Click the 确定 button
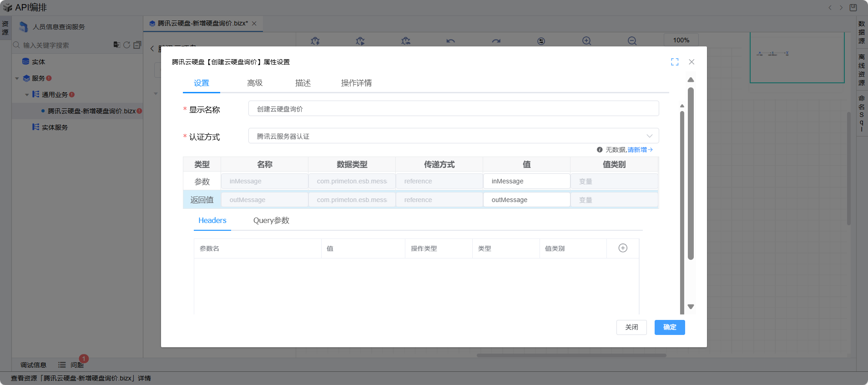This screenshot has height=385, width=868. [x=669, y=327]
